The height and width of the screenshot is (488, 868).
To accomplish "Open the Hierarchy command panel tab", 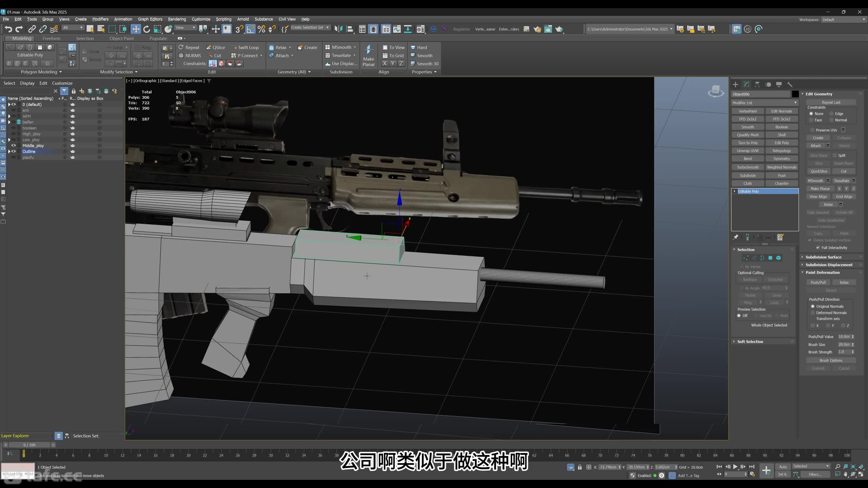I will [x=757, y=84].
